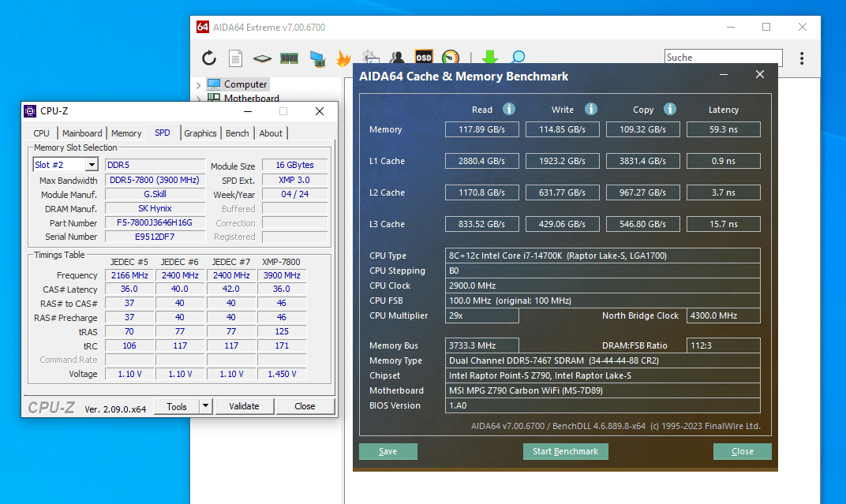The height and width of the screenshot is (504, 846).
Task: Click the CPU-Z title bar icon
Action: tap(30, 111)
